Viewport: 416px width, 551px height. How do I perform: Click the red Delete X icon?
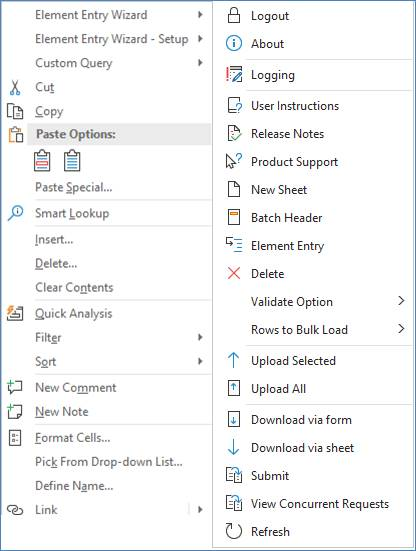(x=234, y=273)
